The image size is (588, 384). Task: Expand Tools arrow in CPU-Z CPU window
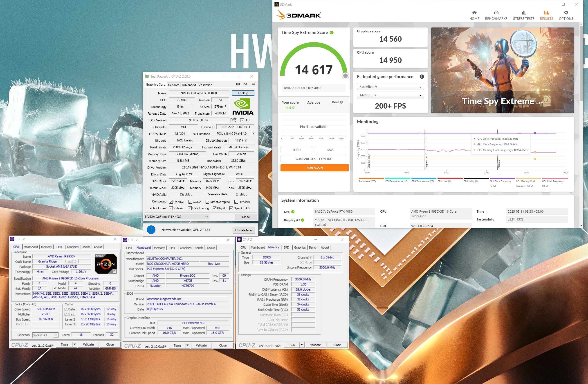[x=75, y=344]
